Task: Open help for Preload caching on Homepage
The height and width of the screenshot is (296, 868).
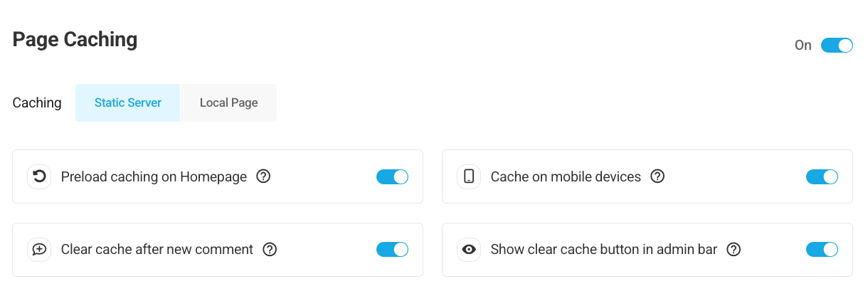Action: pos(263,176)
